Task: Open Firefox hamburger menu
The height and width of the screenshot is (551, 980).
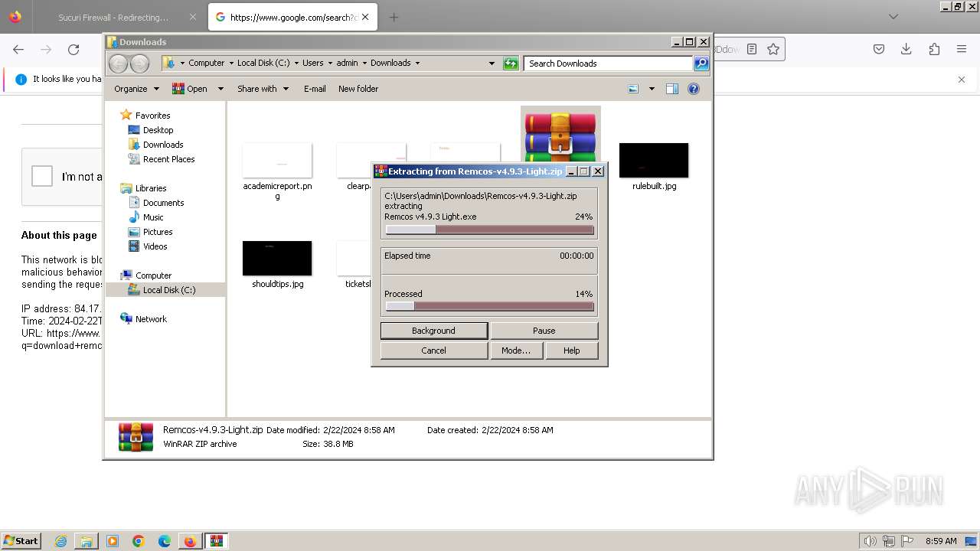Action: point(962,49)
